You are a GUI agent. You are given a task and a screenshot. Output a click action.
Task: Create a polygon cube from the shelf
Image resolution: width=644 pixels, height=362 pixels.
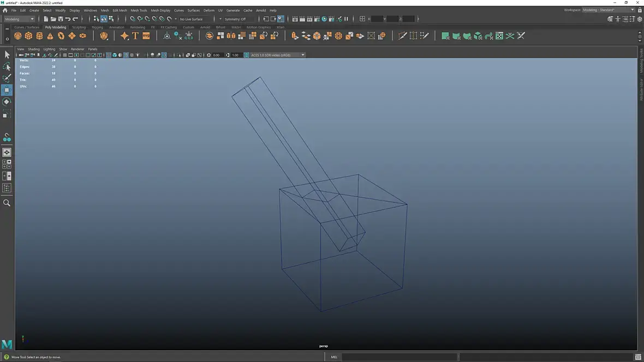coord(28,36)
